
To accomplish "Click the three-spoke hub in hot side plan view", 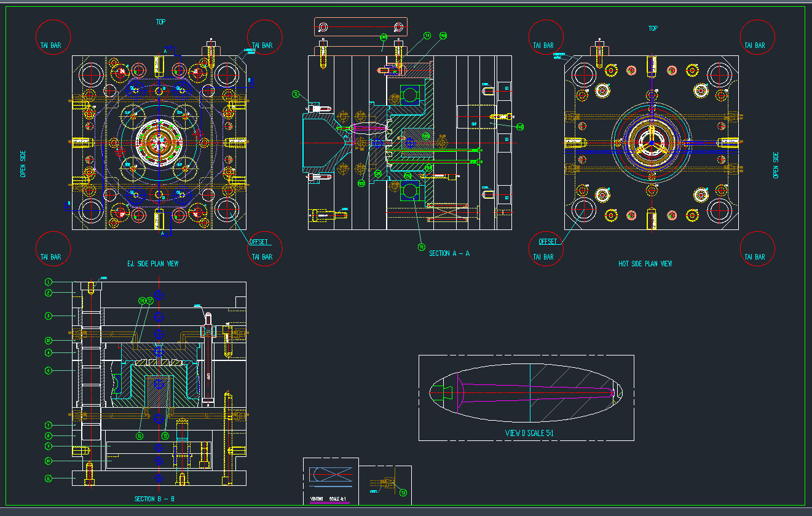I will (651, 142).
